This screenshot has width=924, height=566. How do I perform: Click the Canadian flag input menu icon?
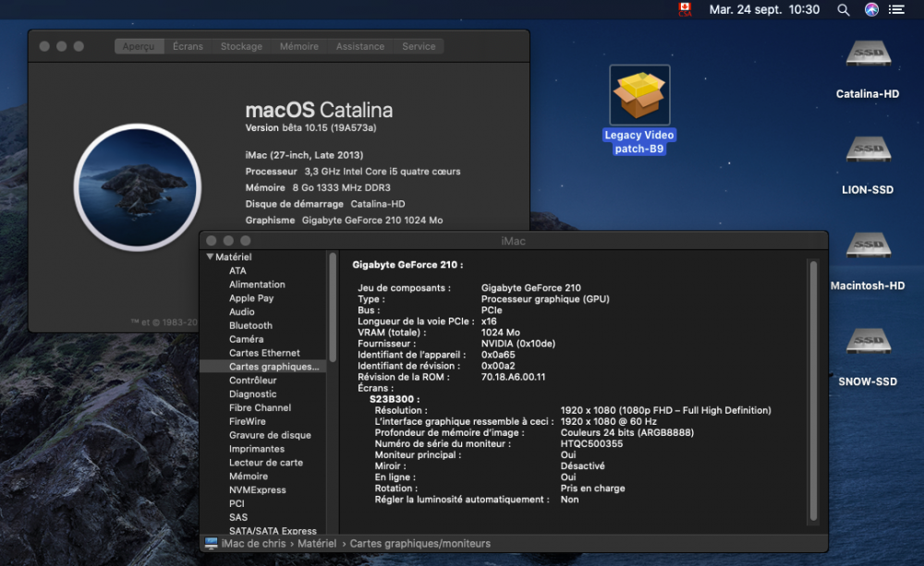[685, 9]
